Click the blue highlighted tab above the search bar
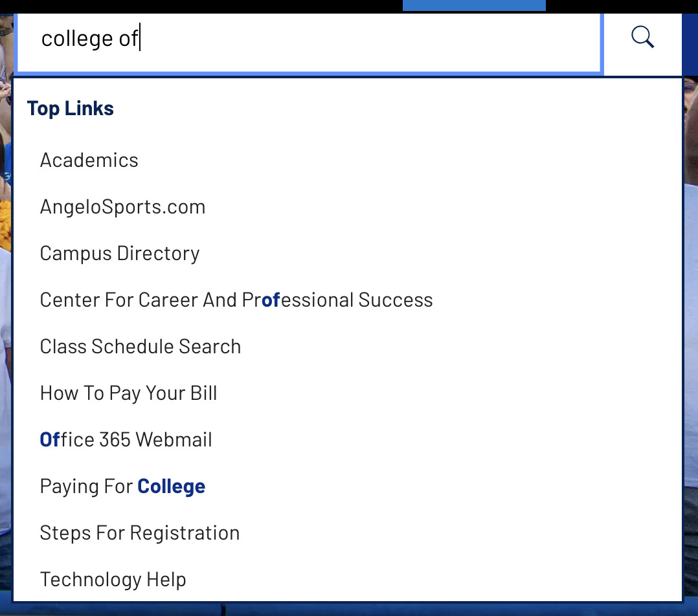This screenshot has width=698, height=616. 473,5
